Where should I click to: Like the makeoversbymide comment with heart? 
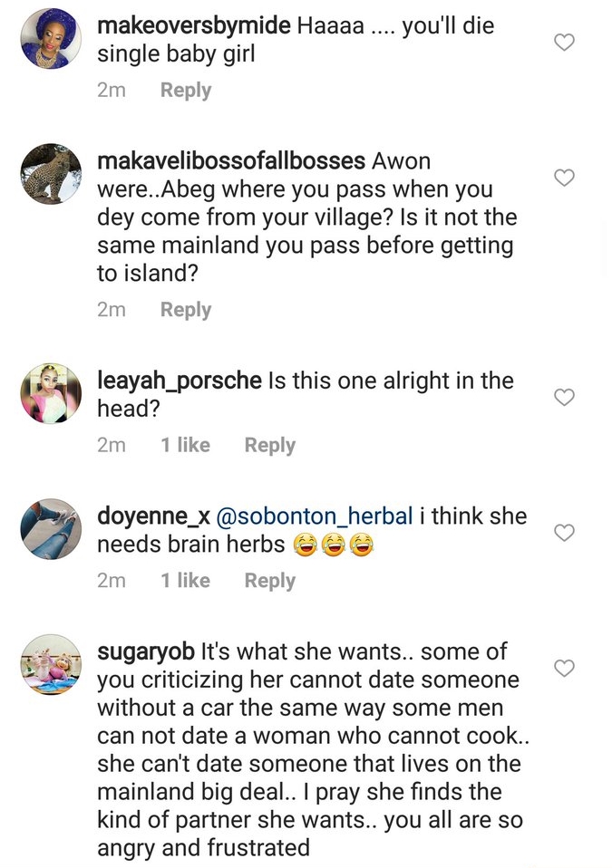coord(564,42)
